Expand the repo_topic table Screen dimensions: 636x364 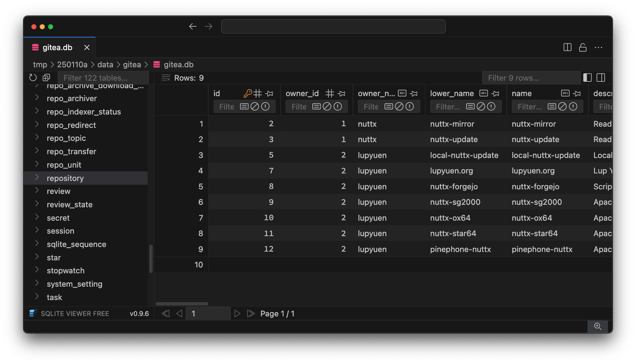tap(37, 137)
